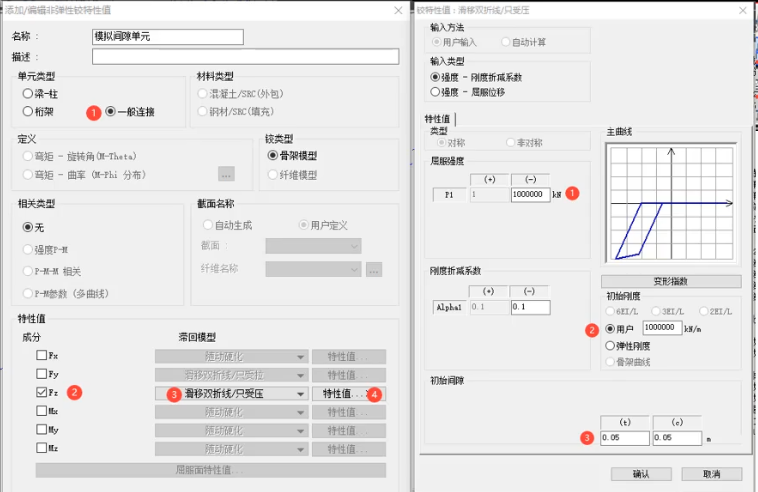Toggle the Fz component checkbox

40,393
